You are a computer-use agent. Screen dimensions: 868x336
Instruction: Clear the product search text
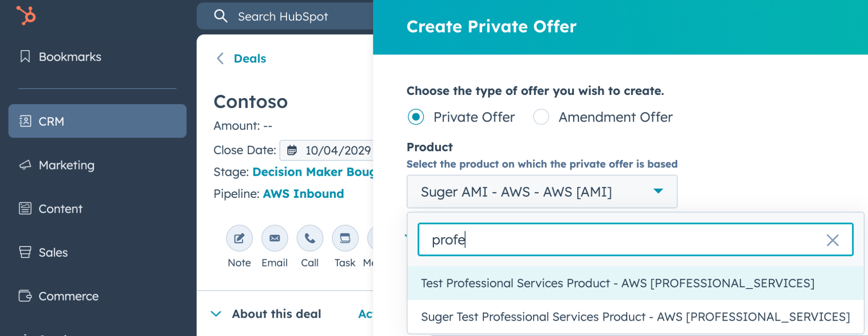pos(832,240)
